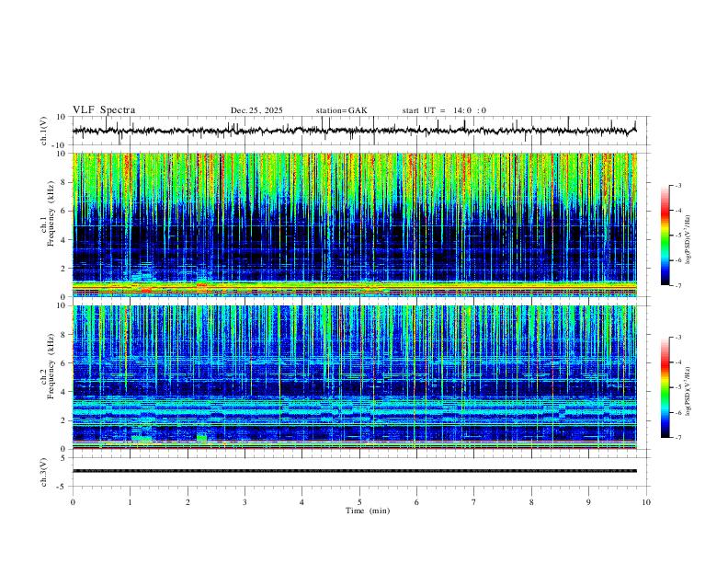This screenshot has height=563, width=728.
Task: Click the "1" tick on the Time axis
Action: pos(130,502)
